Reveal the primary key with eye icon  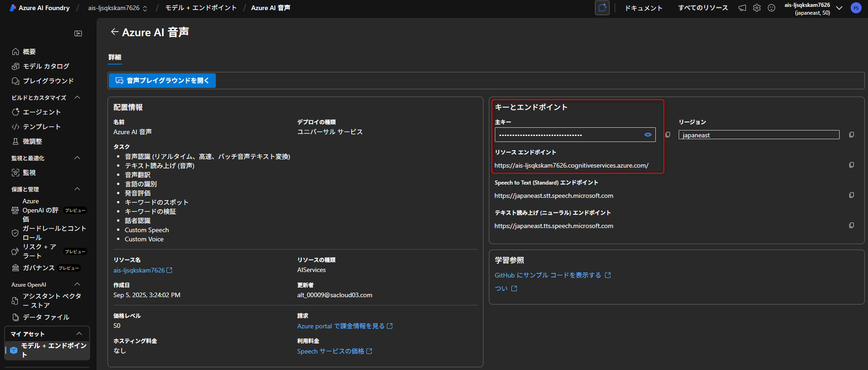(x=648, y=135)
